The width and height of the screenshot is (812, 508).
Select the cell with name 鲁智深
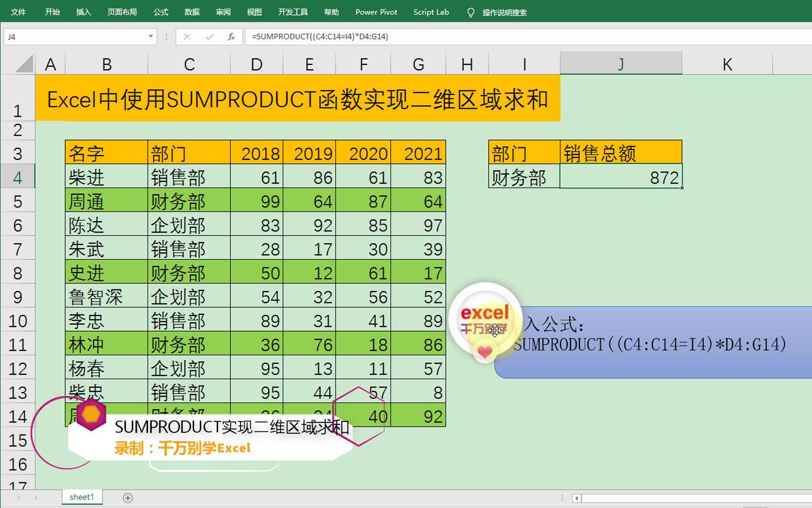(107, 296)
